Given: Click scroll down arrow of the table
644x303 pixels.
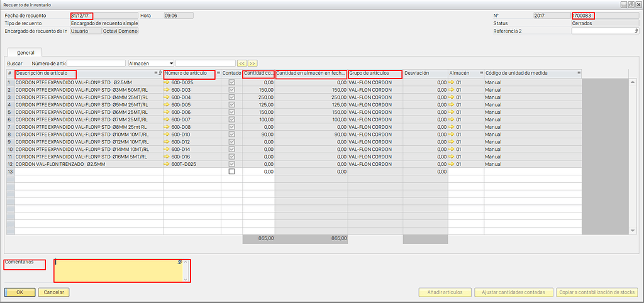Looking at the screenshot, I should (x=632, y=231).
